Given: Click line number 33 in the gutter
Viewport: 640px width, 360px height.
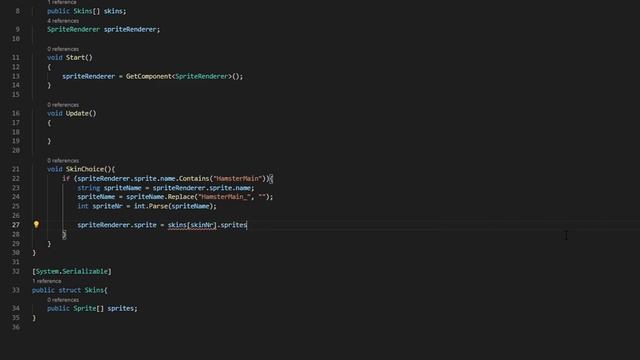Looking at the screenshot, I should pos(16,290).
